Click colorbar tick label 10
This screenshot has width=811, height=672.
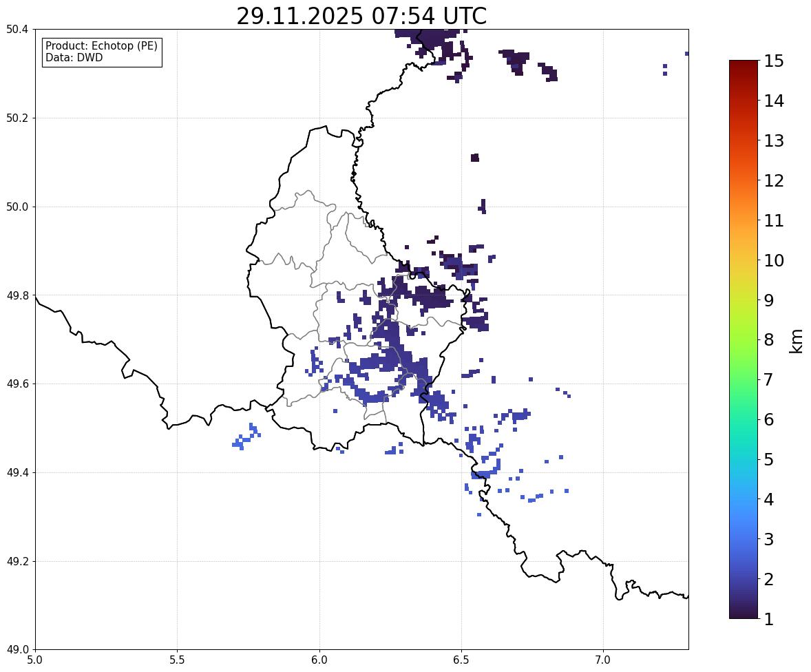tap(774, 260)
